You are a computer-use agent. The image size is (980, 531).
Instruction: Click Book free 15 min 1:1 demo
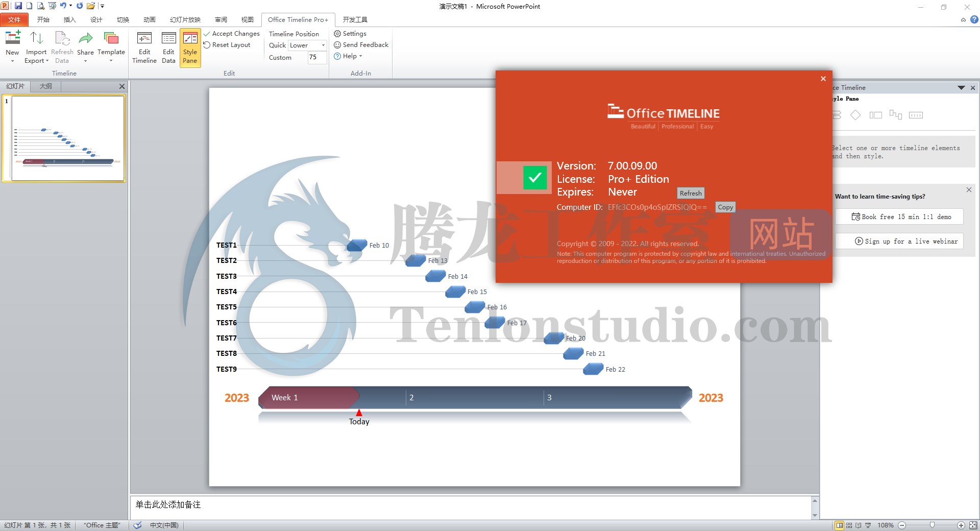pos(899,216)
